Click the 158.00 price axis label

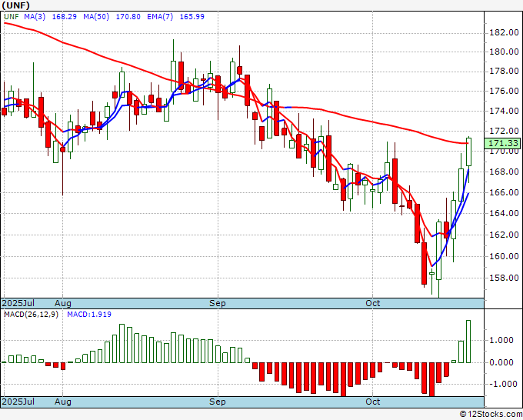pyautogui.click(x=504, y=278)
